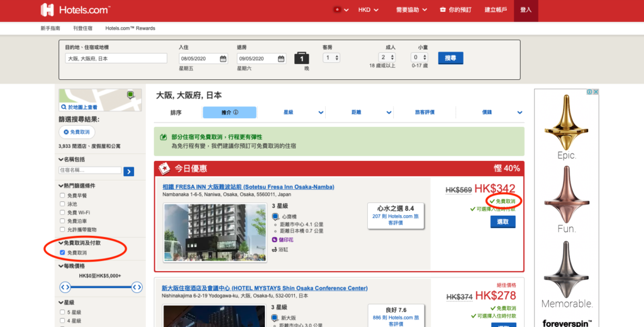Sort by 旅客評價
The image size is (644, 327).
425,112
